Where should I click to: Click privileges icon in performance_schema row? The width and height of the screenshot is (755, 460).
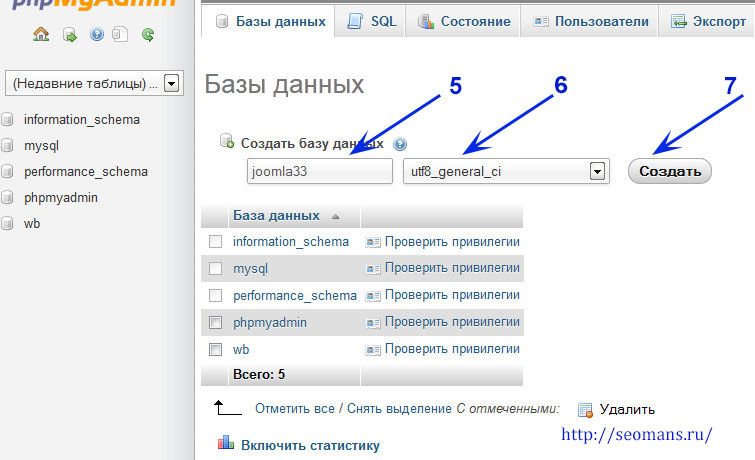pyautogui.click(x=373, y=295)
